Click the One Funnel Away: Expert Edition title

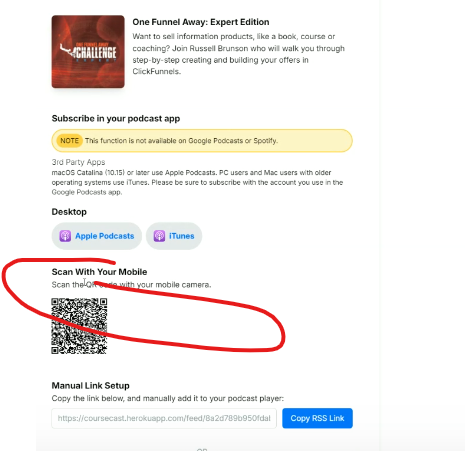point(201,22)
